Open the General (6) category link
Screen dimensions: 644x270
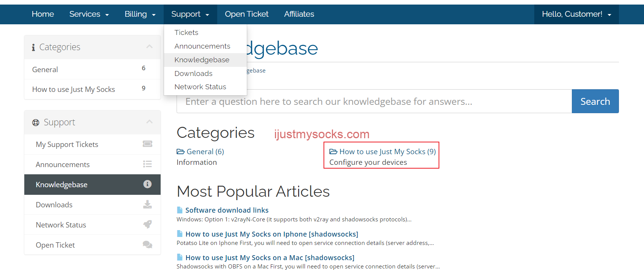205,152
